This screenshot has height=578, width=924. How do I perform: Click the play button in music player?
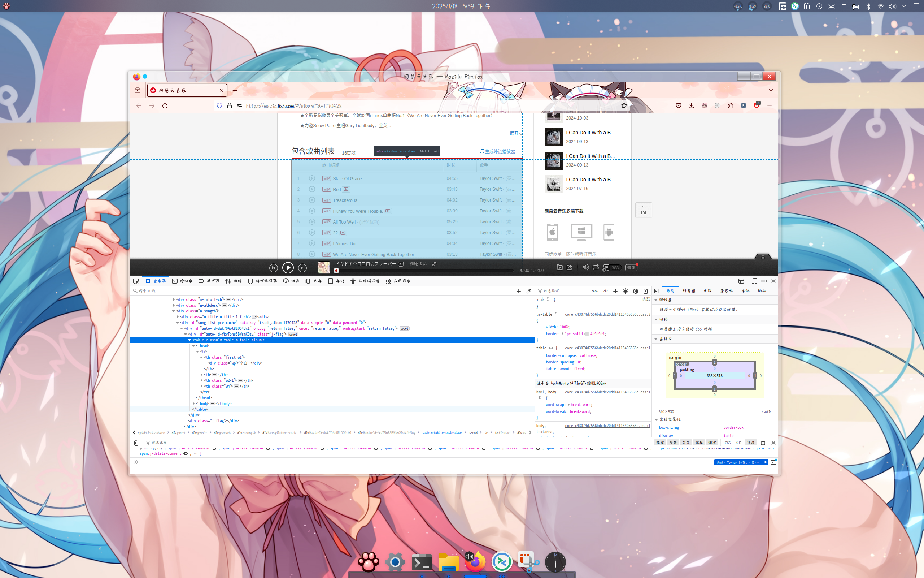coord(288,268)
